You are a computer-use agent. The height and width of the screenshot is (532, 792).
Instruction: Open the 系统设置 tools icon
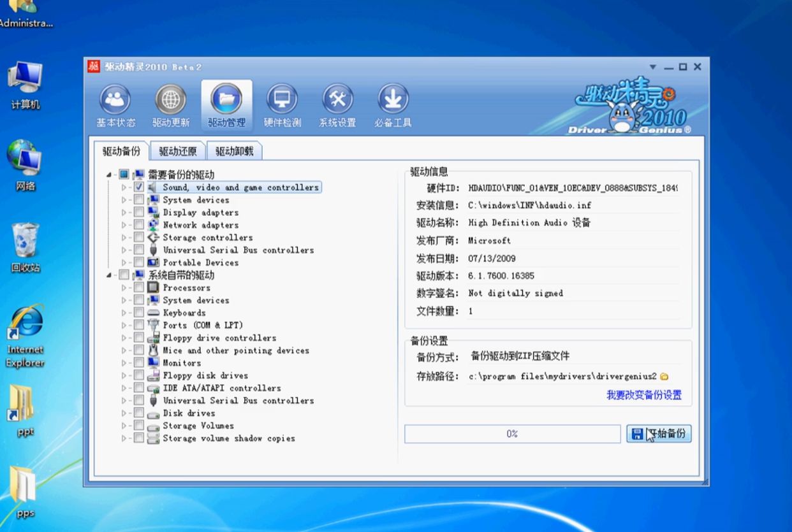coord(337,100)
